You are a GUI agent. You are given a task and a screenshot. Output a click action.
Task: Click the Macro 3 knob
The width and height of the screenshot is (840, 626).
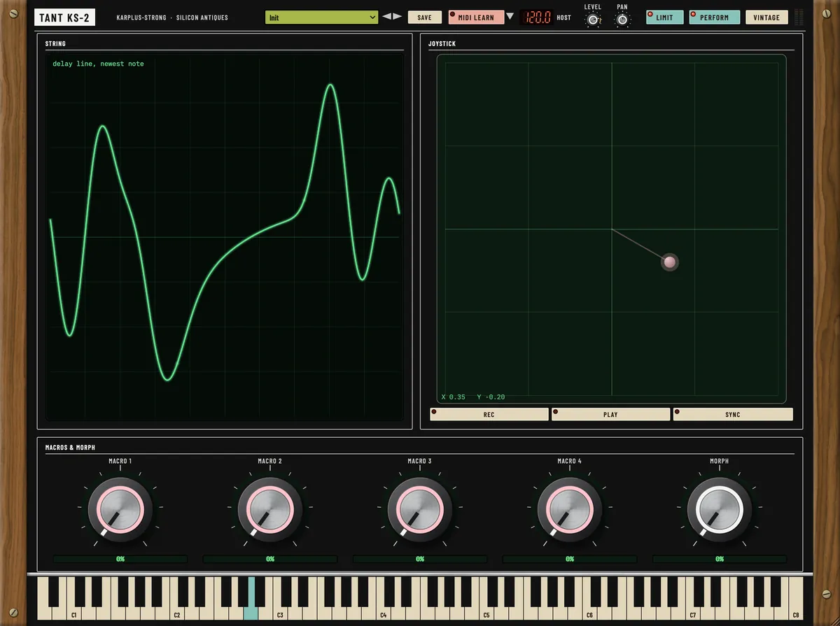[x=419, y=510]
